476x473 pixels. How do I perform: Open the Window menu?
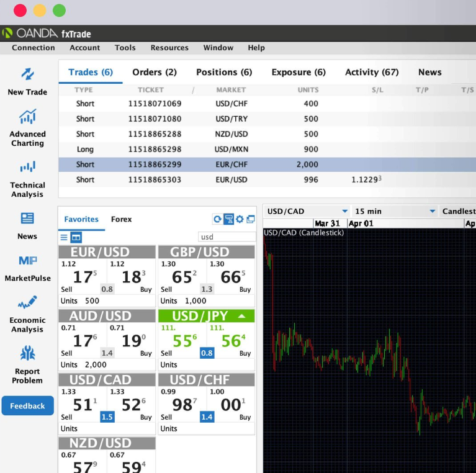point(218,48)
